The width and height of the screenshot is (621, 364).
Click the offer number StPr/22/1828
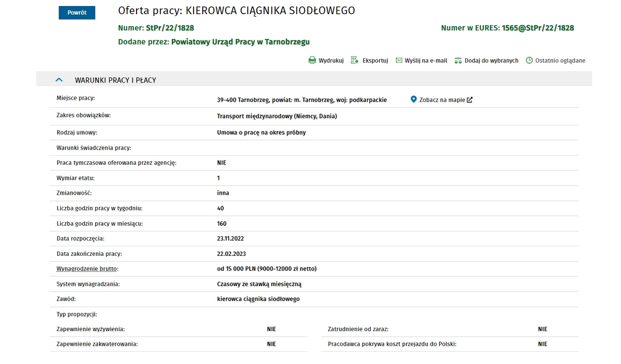coord(170,28)
